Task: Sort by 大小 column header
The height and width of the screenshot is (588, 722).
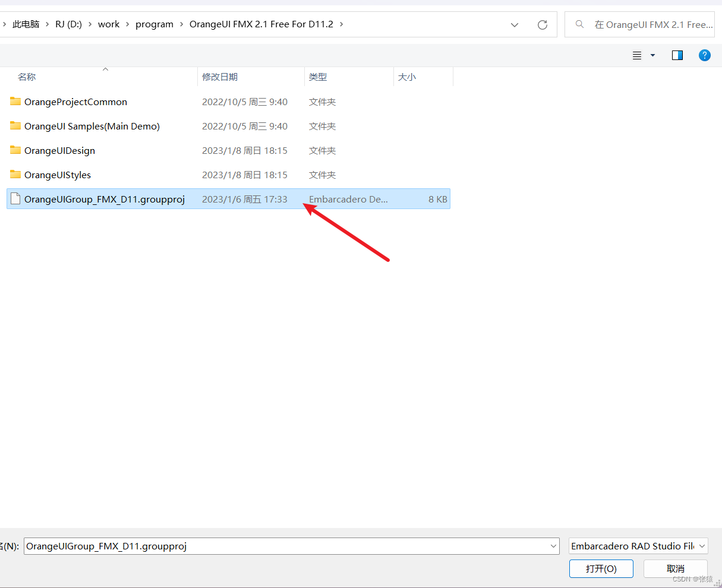Action: (407, 77)
